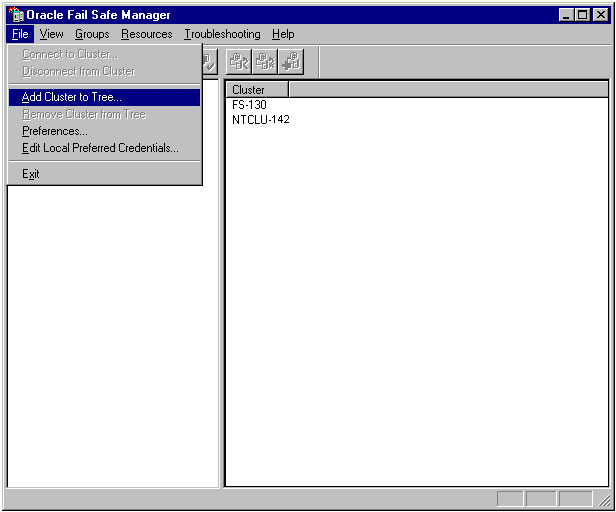The height and width of the screenshot is (512, 616).
Task: Click the Cluster column header
Action: point(257,90)
